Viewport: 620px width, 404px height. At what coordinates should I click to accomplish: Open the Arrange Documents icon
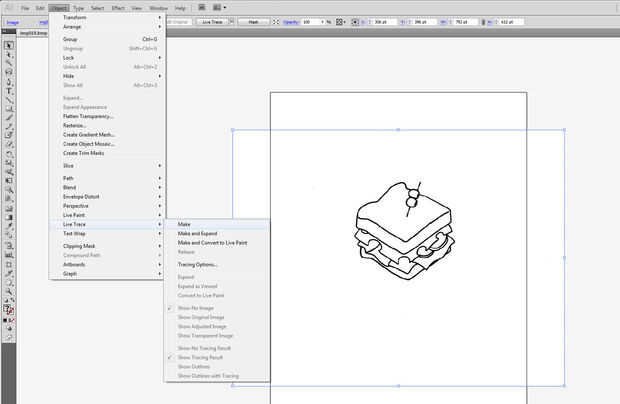pos(217,7)
